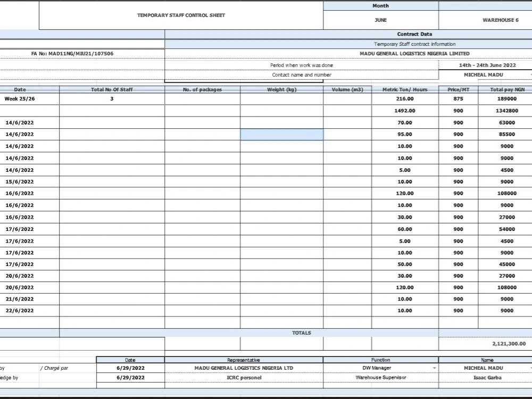Image resolution: width=532 pixels, height=399 pixels.
Task: Click the Function header
Action: point(381,360)
